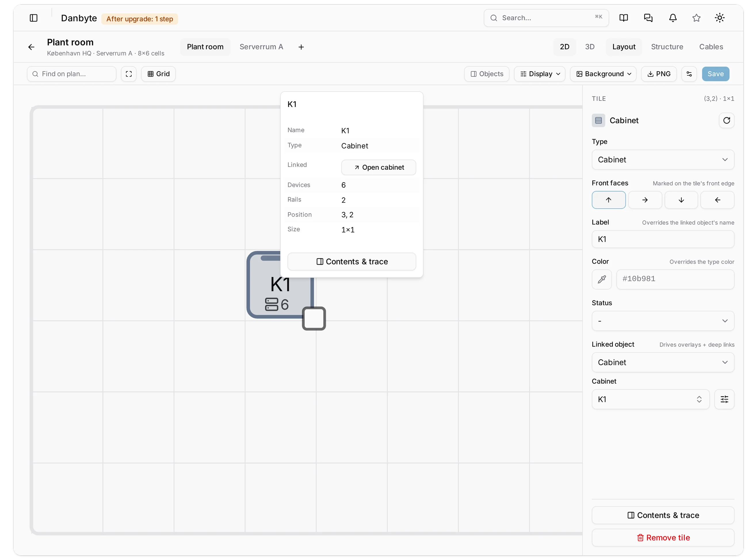Select the Plant room tab

(205, 47)
